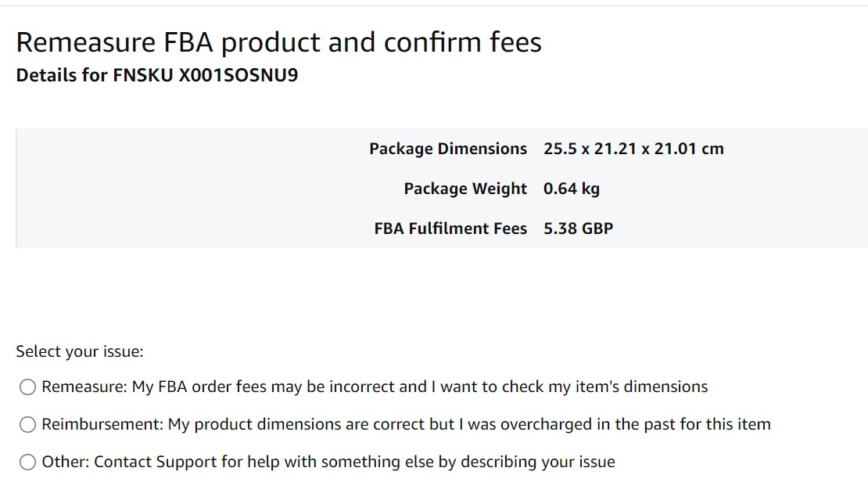868x493 pixels.
Task: Click the word "Reimbursement:" in second option
Action: 102,424
